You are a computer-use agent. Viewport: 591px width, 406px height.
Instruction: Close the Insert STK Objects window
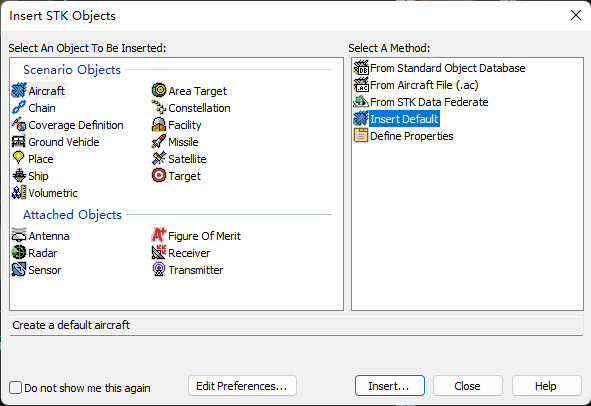[x=576, y=15]
